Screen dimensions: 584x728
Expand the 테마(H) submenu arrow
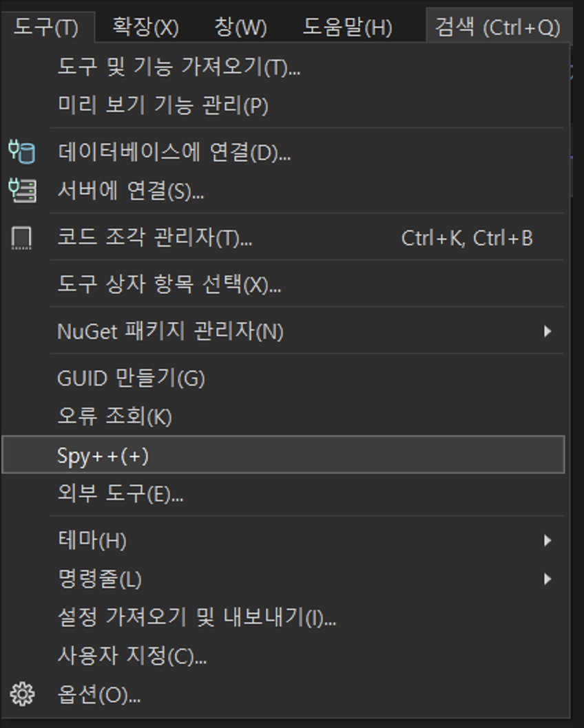547,540
